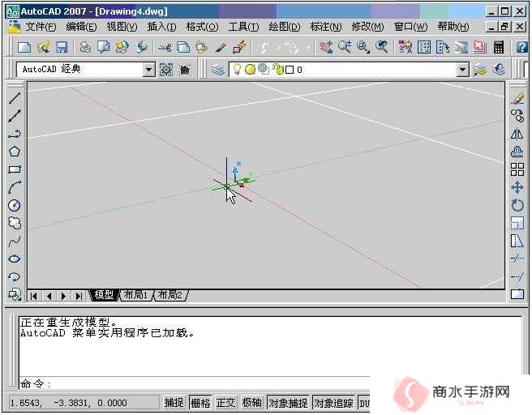The image size is (532, 415).
Task: Open the 文件(F) menu
Action: coord(41,27)
